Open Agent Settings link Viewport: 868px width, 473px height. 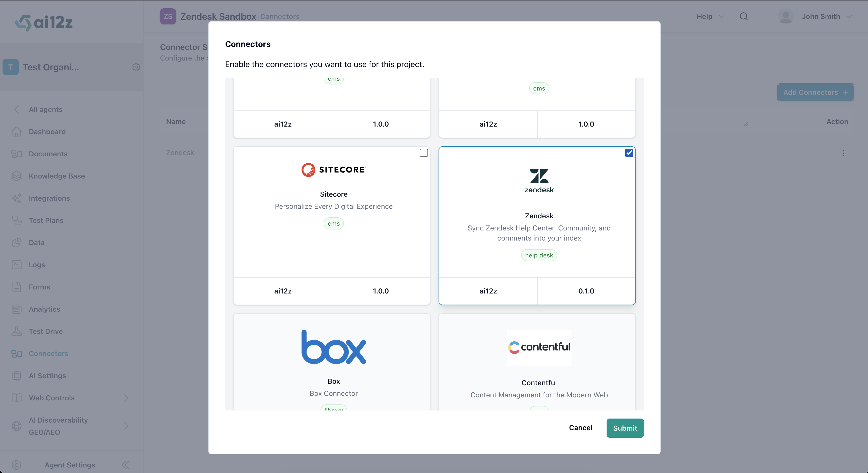(x=70, y=465)
